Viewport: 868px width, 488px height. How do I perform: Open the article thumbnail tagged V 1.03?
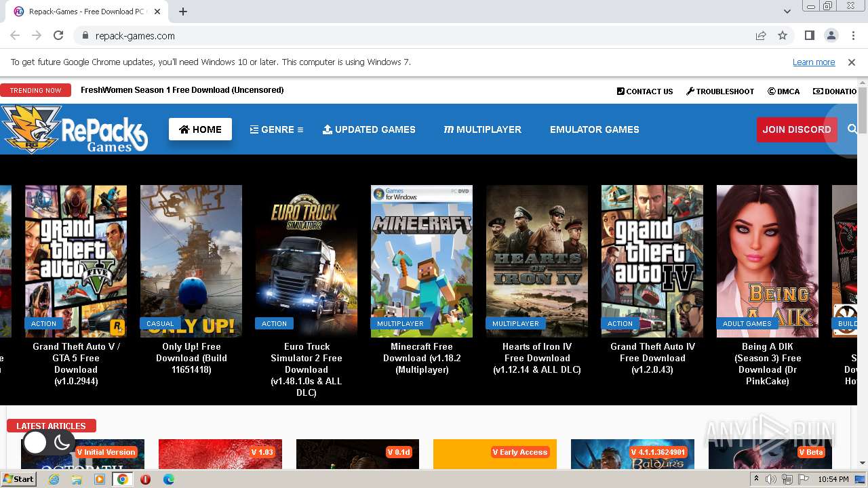220,454
